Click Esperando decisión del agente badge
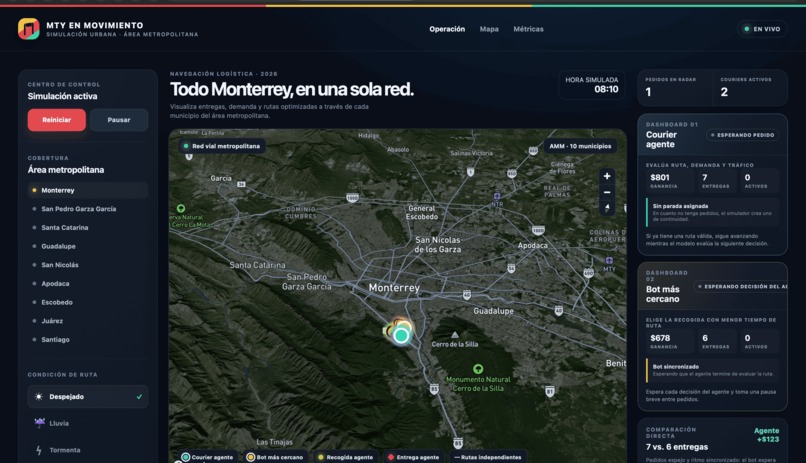 click(x=741, y=287)
